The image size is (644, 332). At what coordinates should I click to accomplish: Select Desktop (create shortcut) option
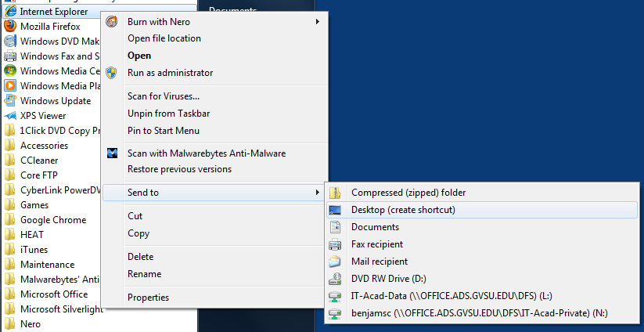pyautogui.click(x=403, y=210)
